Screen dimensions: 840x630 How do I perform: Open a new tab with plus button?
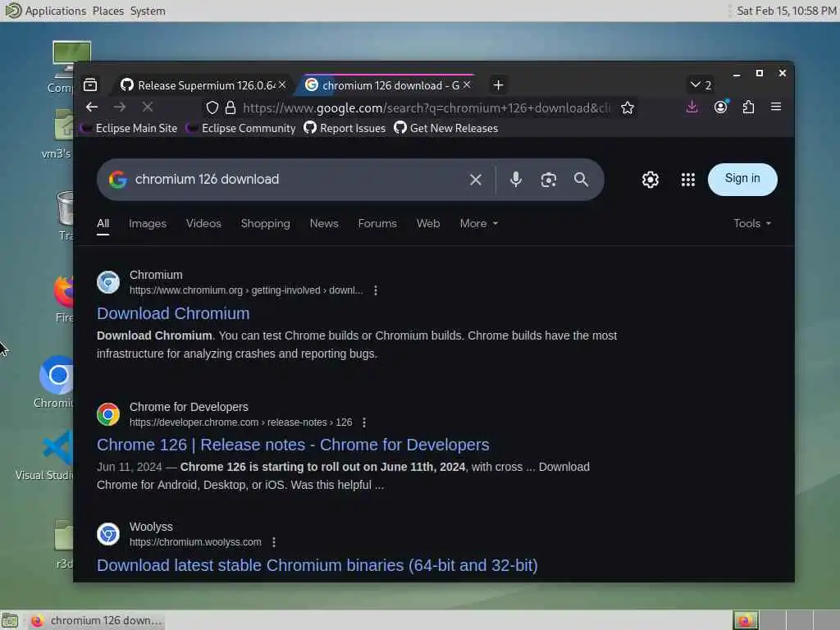[498, 84]
